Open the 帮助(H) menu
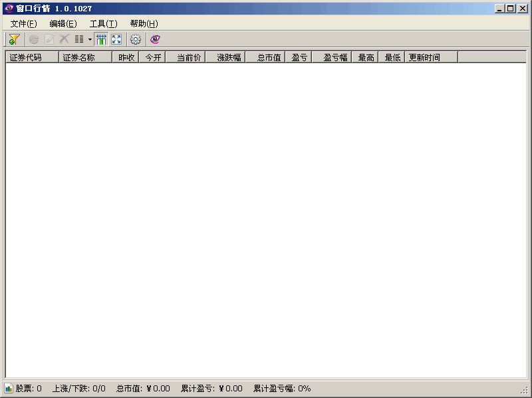The height and width of the screenshot is (398, 532). pos(144,23)
